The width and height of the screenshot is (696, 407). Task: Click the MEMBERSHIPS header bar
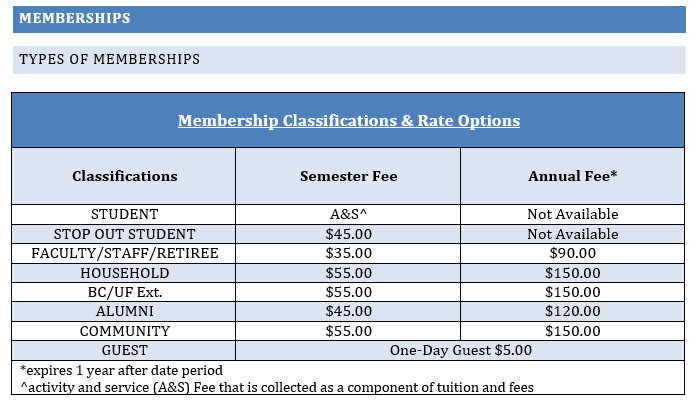[350, 19]
